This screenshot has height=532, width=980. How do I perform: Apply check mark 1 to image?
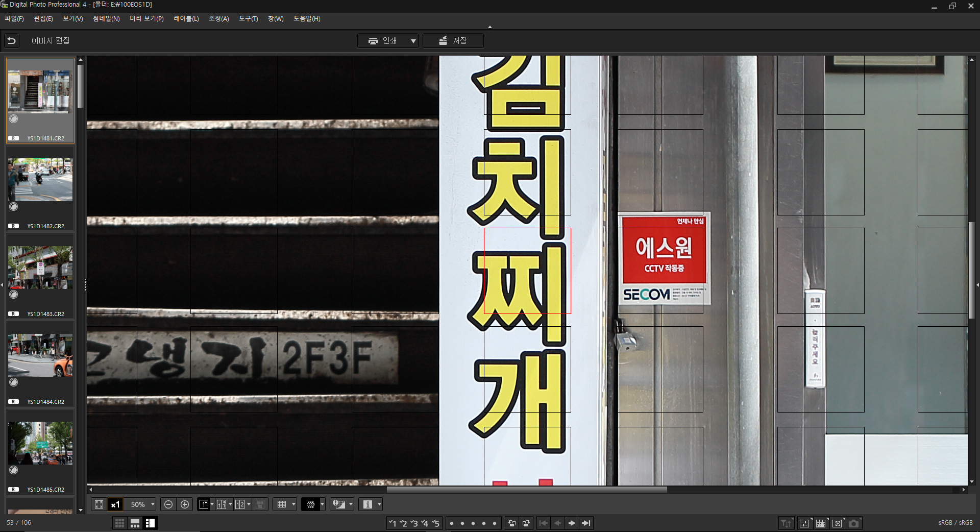[393, 523]
